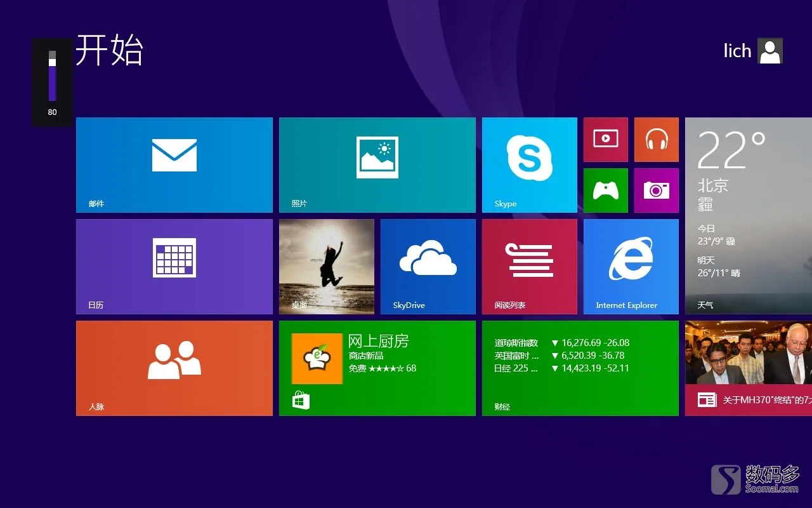Click today's forecast 23°/9° 霾

(716, 241)
